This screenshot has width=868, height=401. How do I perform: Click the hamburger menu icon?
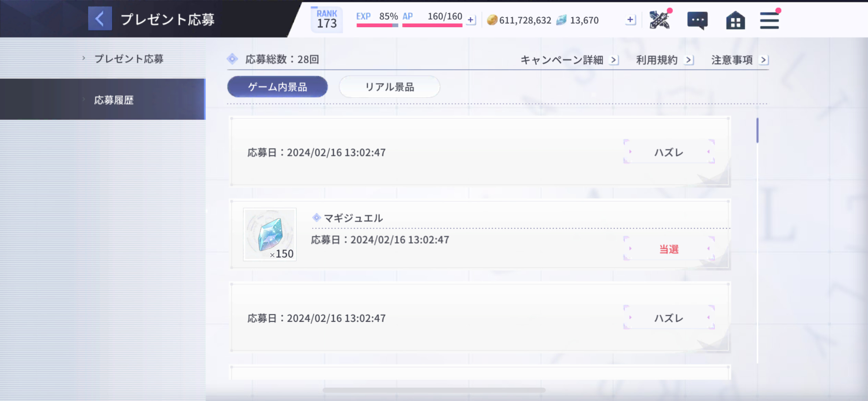coord(771,20)
